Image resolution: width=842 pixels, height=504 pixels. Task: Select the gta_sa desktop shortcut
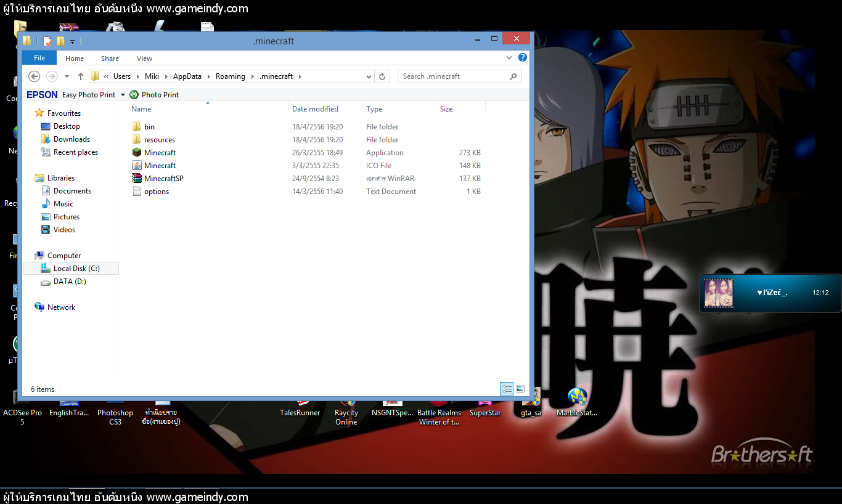[531, 404]
